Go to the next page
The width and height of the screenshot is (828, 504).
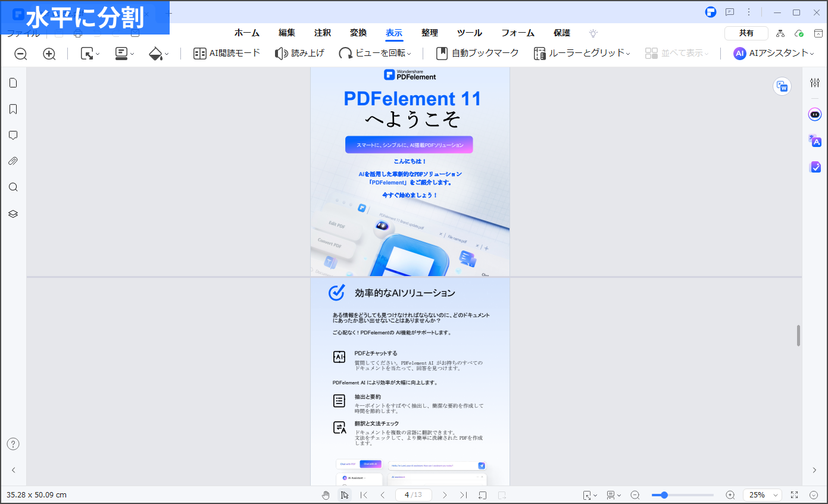pos(445,495)
